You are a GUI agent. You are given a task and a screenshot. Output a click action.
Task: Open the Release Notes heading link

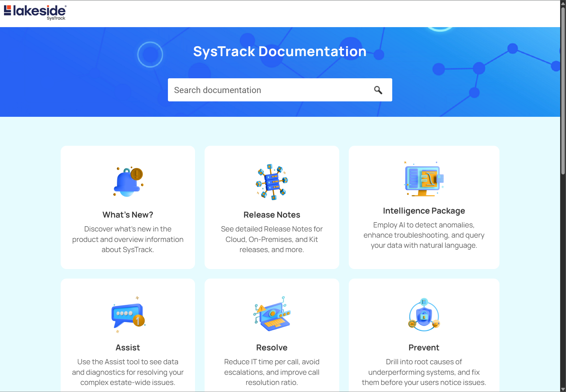tap(272, 215)
